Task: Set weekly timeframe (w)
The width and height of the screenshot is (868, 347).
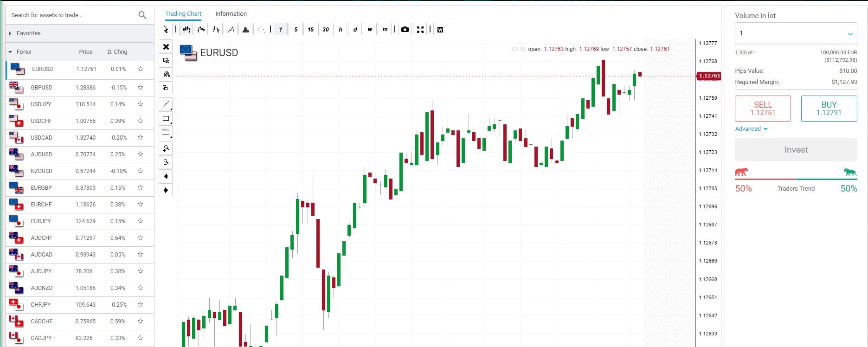Action: (370, 29)
